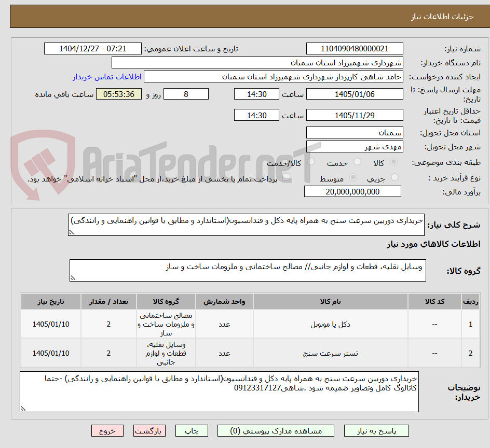Click the requester field 'حامد شاهی کارپرداز'

click(x=274, y=77)
